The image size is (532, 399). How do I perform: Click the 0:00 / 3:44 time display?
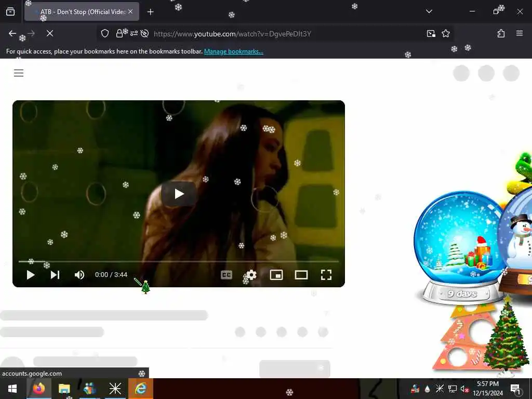point(111,275)
